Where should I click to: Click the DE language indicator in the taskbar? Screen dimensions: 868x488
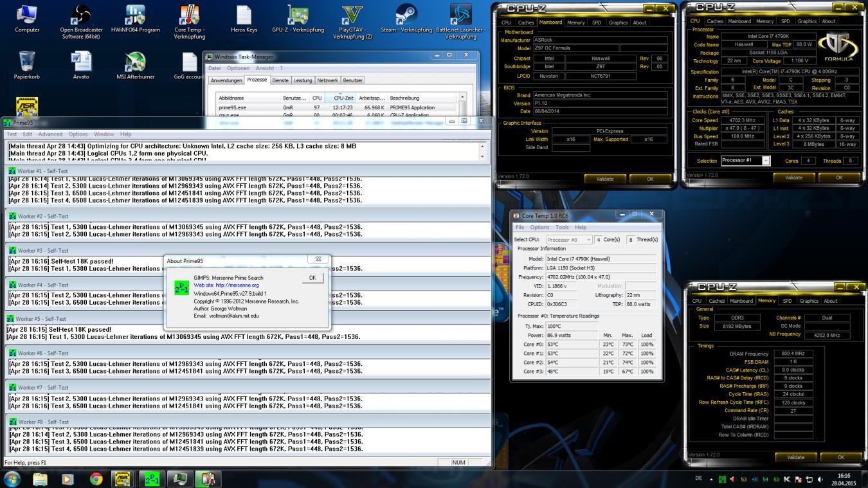[699, 479]
